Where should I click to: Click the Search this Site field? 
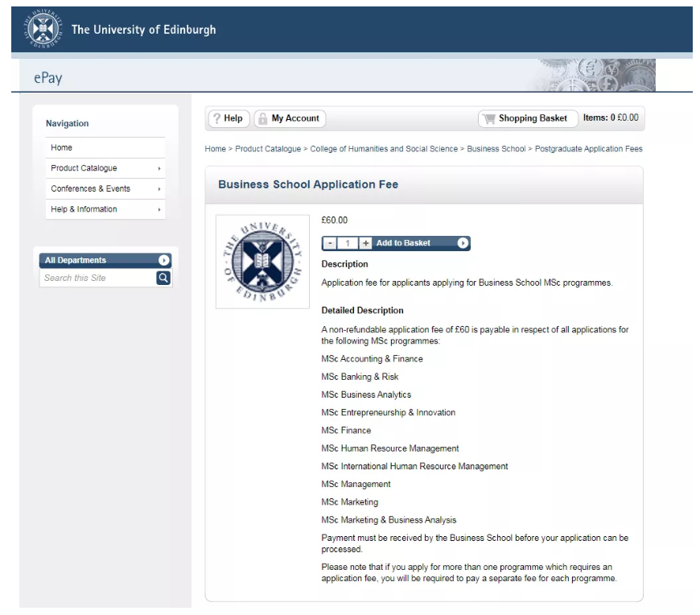click(x=98, y=278)
